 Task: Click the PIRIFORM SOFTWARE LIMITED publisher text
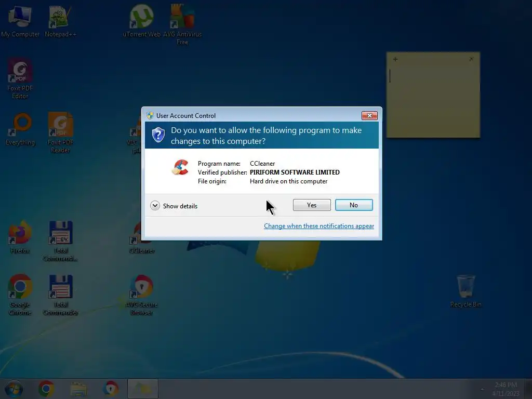pyautogui.click(x=295, y=172)
